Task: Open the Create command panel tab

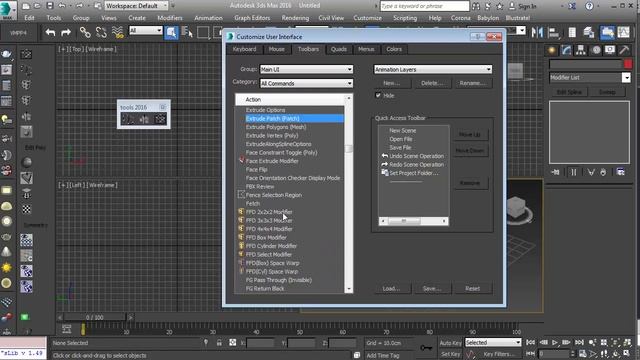Action: pos(552,50)
